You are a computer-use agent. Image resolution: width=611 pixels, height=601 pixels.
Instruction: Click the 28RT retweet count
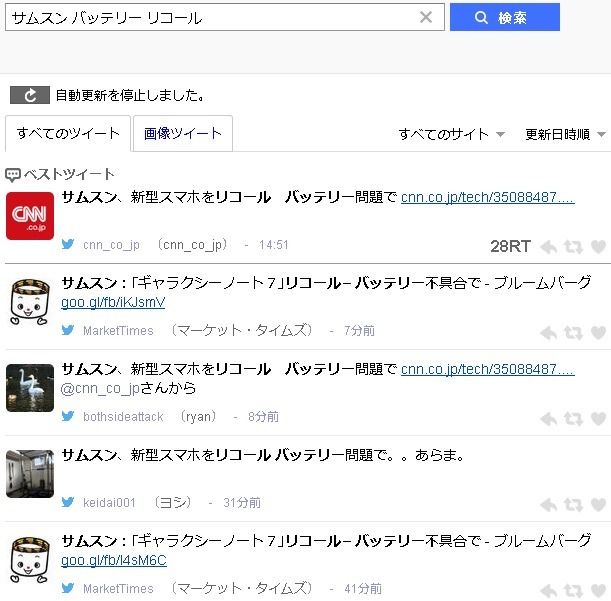510,246
